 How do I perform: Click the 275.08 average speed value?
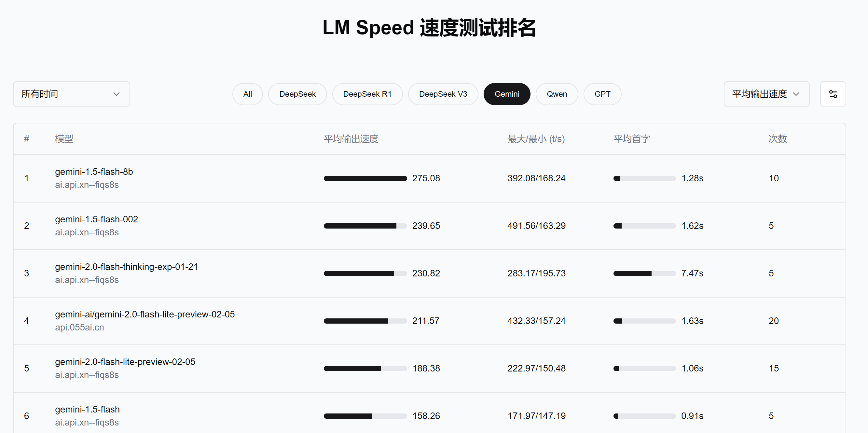pyautogui.click(x=426, y=178)
